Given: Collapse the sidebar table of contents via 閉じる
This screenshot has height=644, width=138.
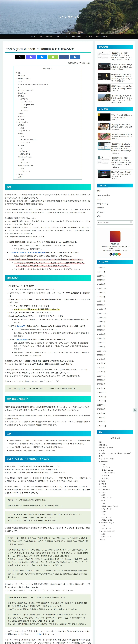Looking at the screenshot, I should click(117, 438).
